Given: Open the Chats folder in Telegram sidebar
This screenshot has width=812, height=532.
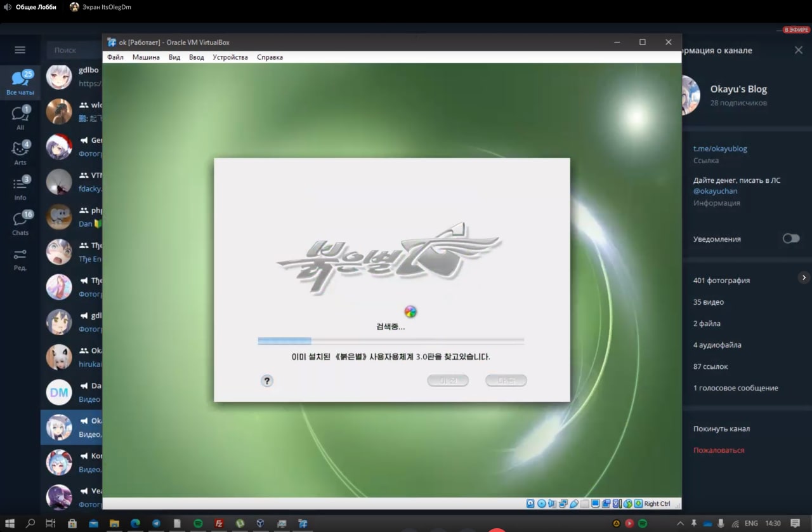Looking at the screenshot, I should pos(20,223).
